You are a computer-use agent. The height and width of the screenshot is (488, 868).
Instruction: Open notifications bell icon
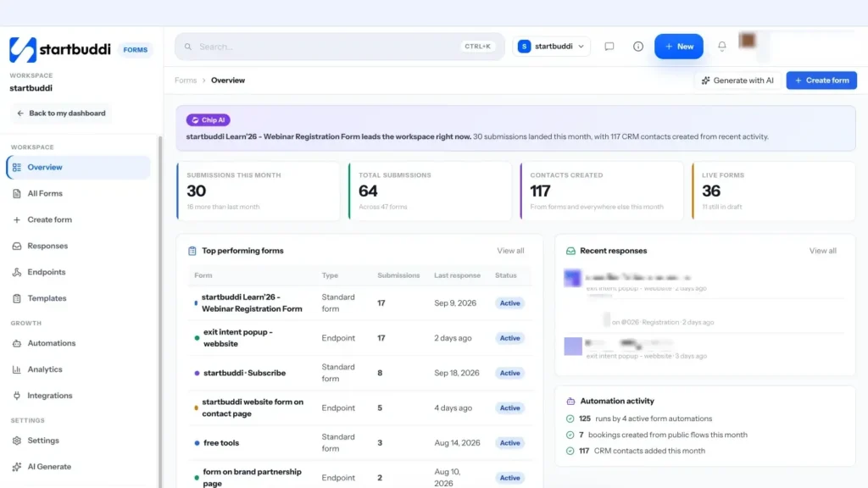pyautogui.click(x=722, y=47)
